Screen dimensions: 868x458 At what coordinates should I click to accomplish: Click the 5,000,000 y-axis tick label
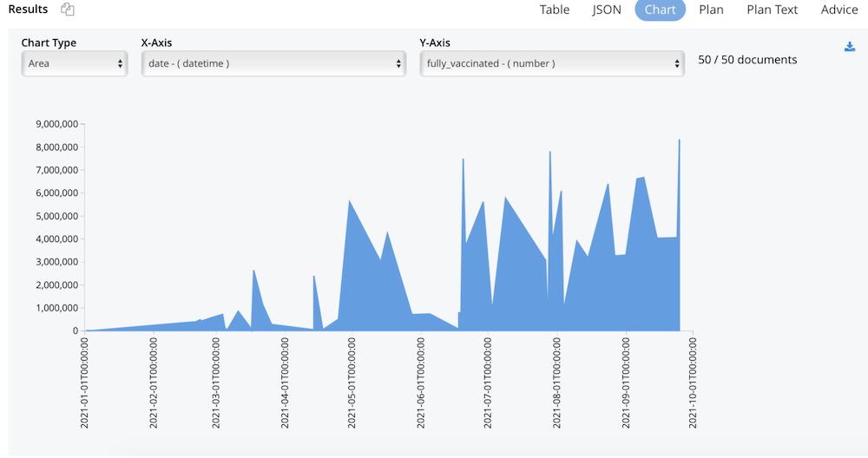tap(56, 216)
